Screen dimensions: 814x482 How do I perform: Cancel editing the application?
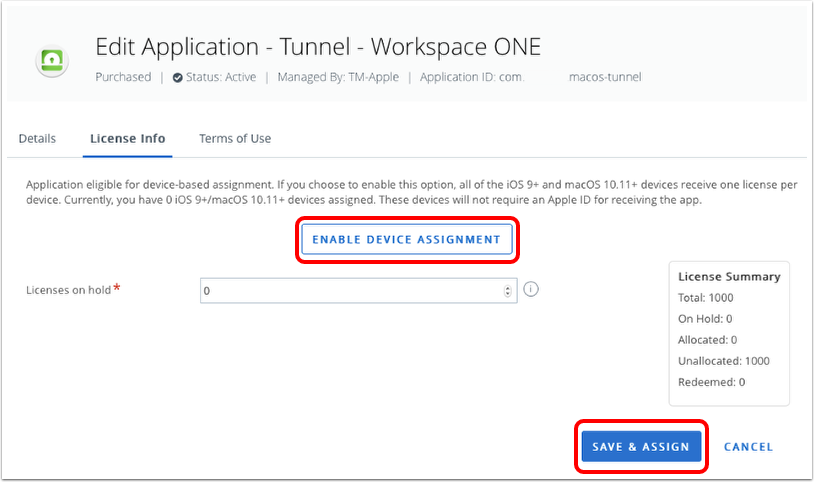pyautogui.click(x=748, y=447)
